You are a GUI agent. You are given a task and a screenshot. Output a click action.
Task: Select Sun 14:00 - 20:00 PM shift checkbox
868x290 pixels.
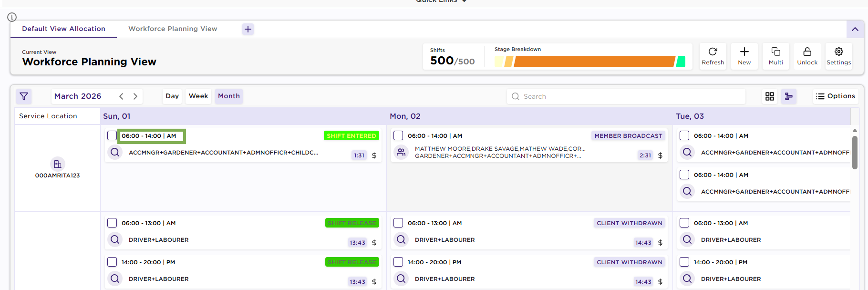point(112,262)
